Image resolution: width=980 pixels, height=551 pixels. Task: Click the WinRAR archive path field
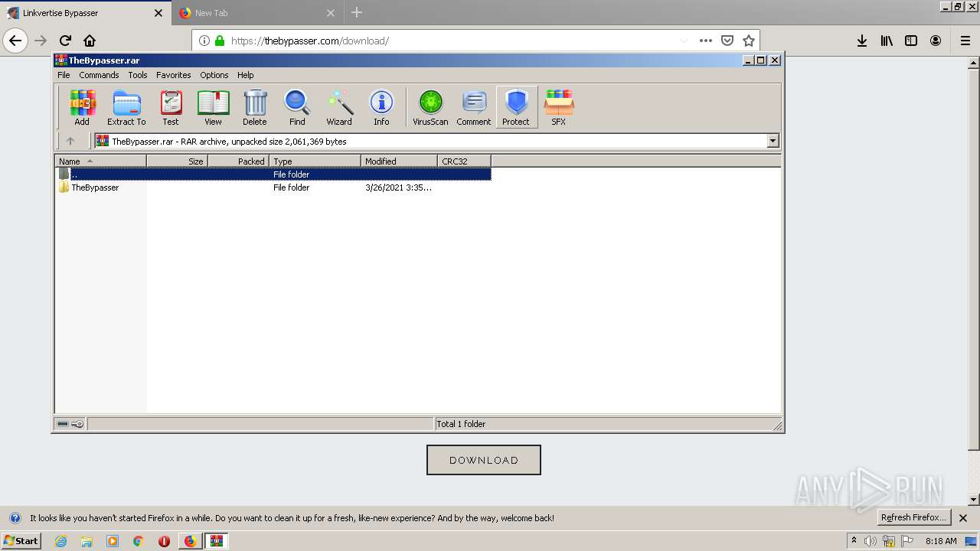pos(431,141)
